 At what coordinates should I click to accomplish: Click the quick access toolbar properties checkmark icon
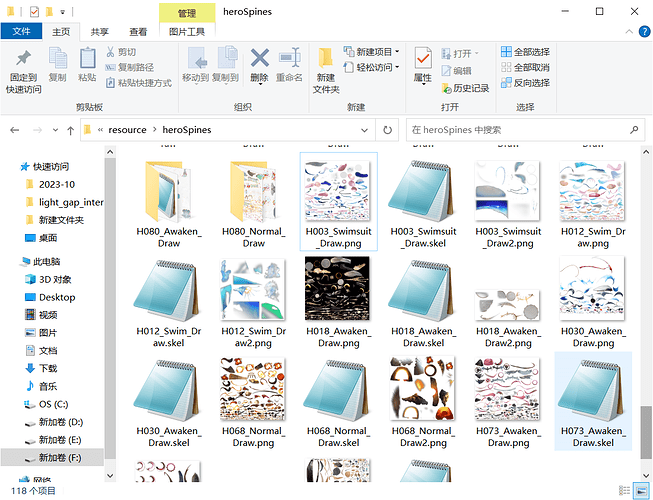(35, 12)
